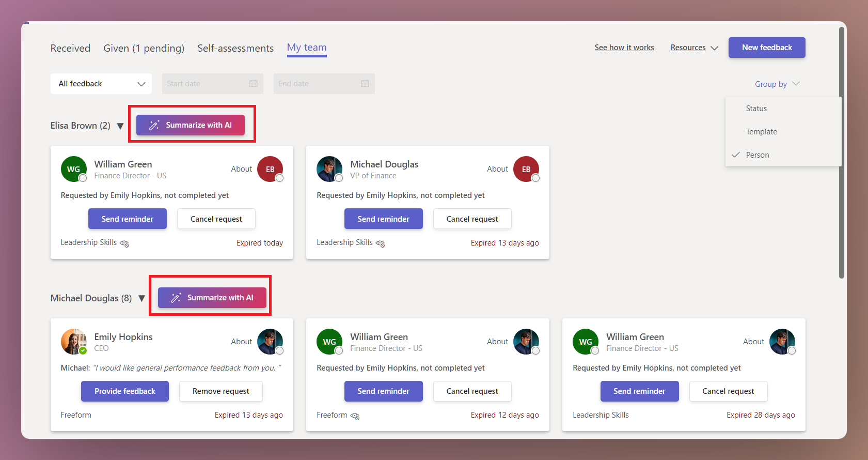Click Michael Douglas' photo in Elisa Brown group
This screenshot has height=460, width=868.
(329, 169)
